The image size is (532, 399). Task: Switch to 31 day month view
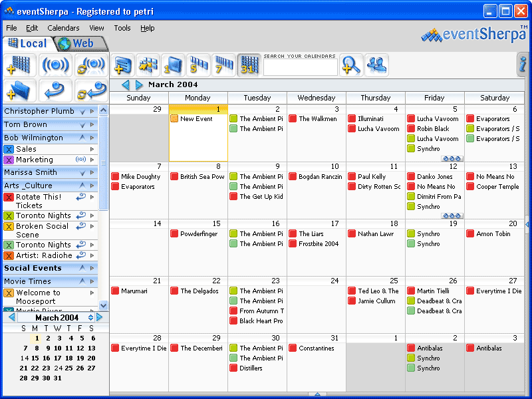point(249,65)
